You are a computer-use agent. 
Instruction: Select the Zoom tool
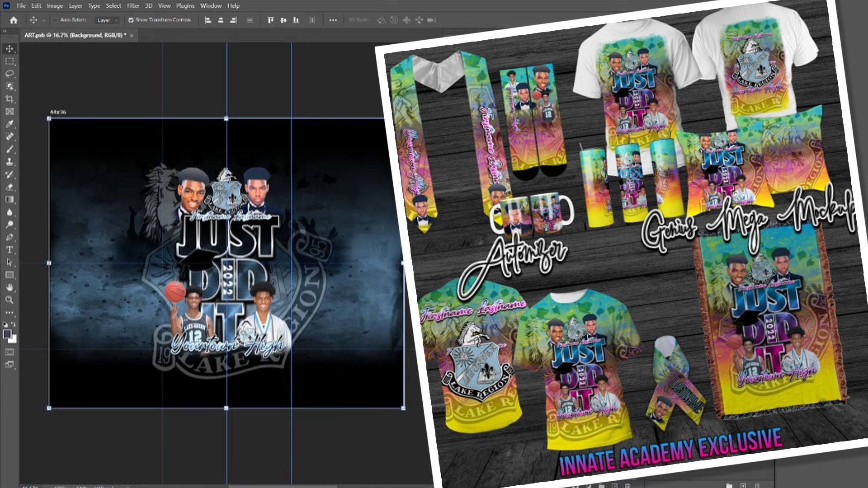(9, 299)
